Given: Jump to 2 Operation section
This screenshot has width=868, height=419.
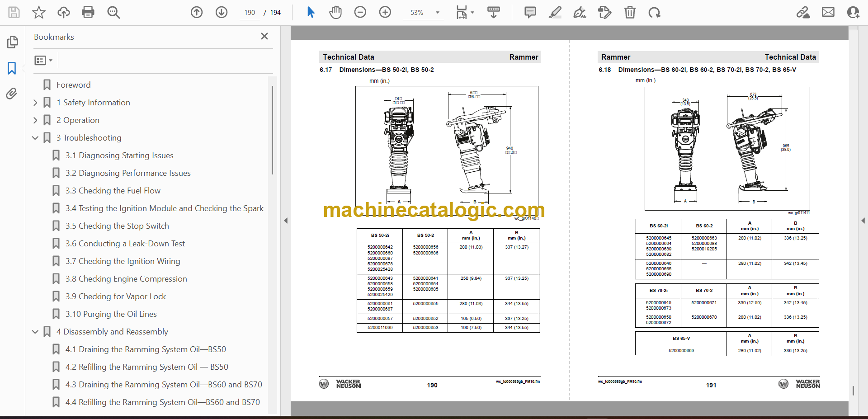Looking at the screenshot, I should [78, 120].
